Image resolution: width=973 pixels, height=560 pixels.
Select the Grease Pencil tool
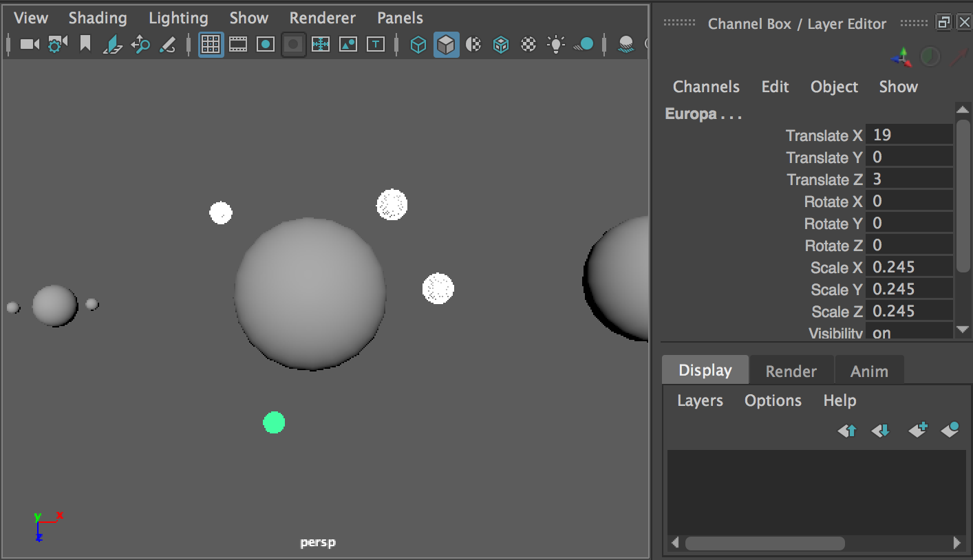click(x=168, y=43)
